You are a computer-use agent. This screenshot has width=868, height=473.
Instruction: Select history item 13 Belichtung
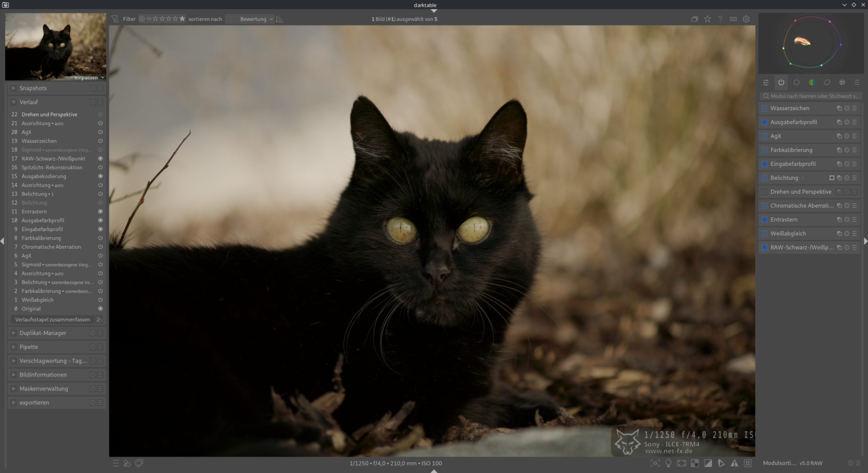point(35,194)
